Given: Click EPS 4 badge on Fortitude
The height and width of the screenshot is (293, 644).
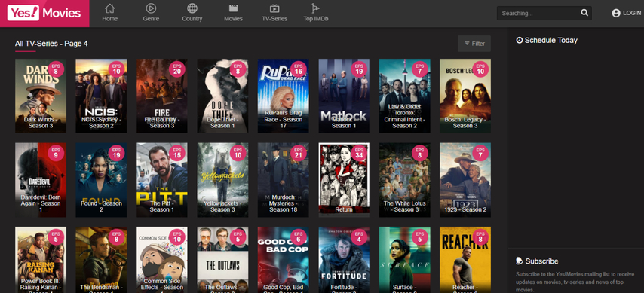Looking at the screenshot, I should click(x=359, y=237).
